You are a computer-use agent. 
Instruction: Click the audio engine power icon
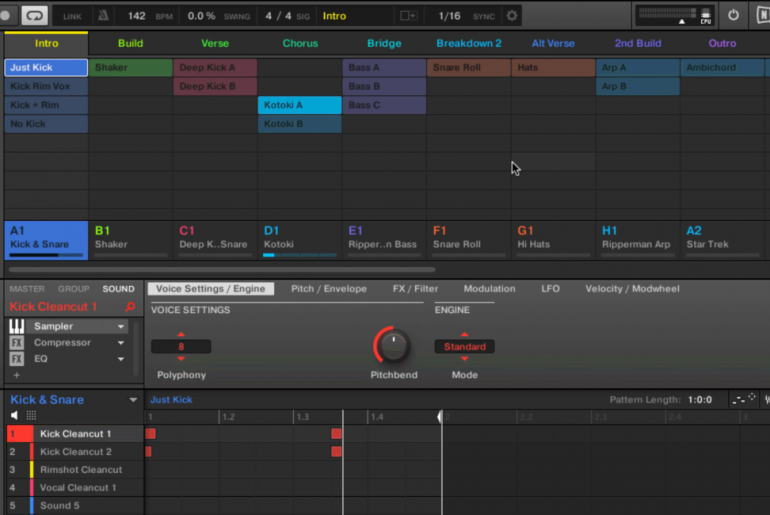[x=733, y=15]
